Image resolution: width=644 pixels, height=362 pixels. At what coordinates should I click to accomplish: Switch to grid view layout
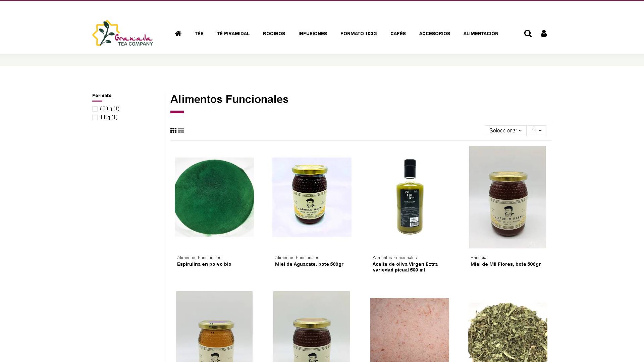tap(173, 130)
